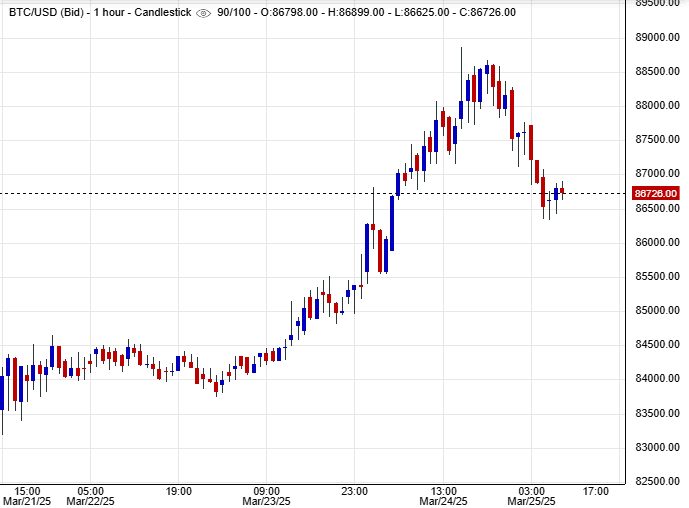
Task: Click the 13:00 Mar/24/25 time label
Action: pyautogui.click(x=444, y=496)
